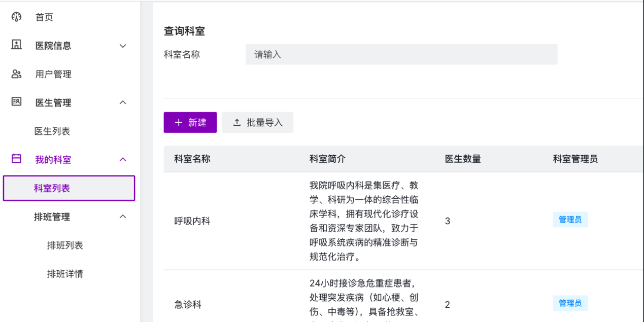
Task: Click the dashboard icon beside 首页
Action: (16, 17)
